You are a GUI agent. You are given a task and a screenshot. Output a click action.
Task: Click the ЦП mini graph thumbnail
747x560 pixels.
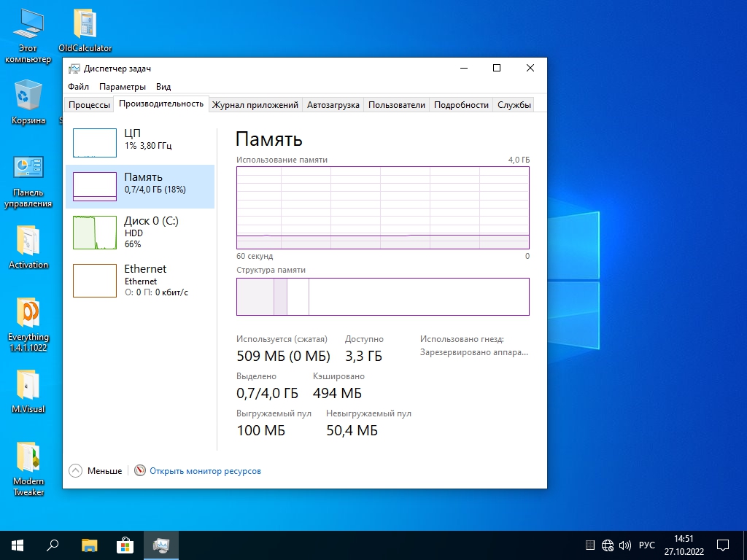click(x=95, y=142)
